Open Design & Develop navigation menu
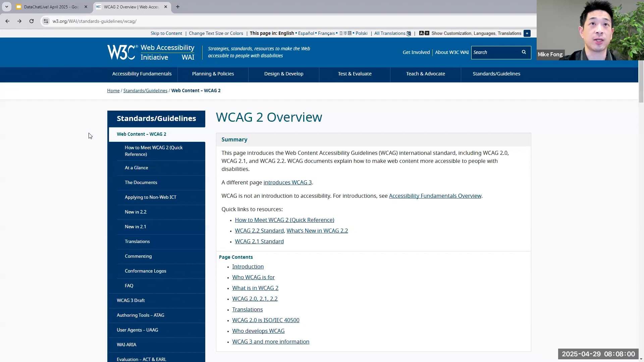 tap(283, 74)
